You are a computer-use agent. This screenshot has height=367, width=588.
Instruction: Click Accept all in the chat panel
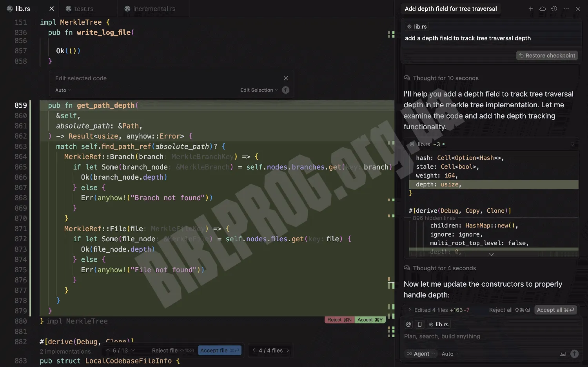tap(555, 310)
